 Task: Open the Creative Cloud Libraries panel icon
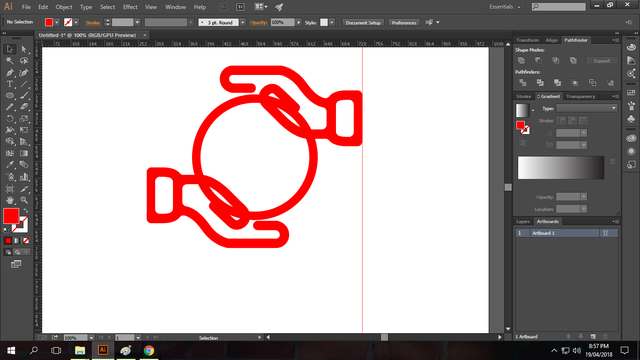631,138
